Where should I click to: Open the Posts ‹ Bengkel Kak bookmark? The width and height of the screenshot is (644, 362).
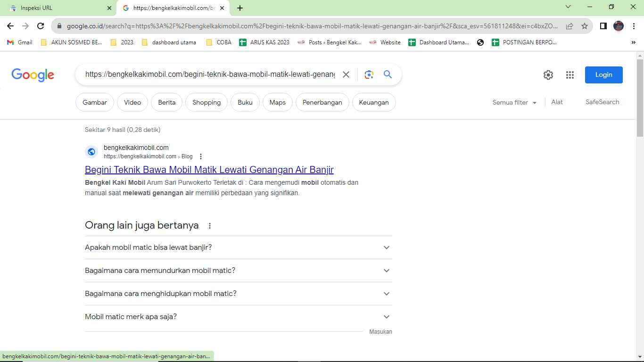[330, 42]
